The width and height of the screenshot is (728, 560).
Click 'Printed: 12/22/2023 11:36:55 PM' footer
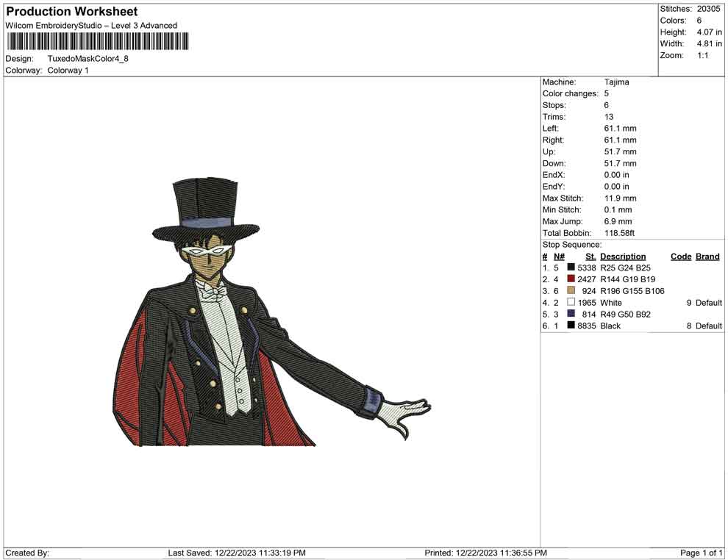pos(485,553)
